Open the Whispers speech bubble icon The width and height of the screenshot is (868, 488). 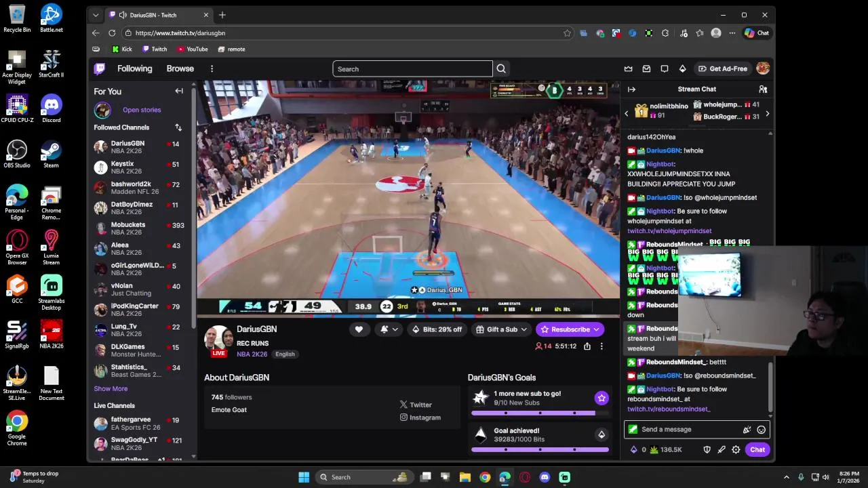(x=665, y=68)
